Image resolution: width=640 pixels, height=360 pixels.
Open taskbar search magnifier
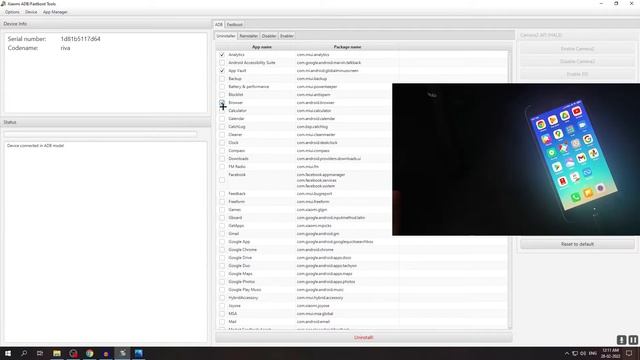coord(24,353)
